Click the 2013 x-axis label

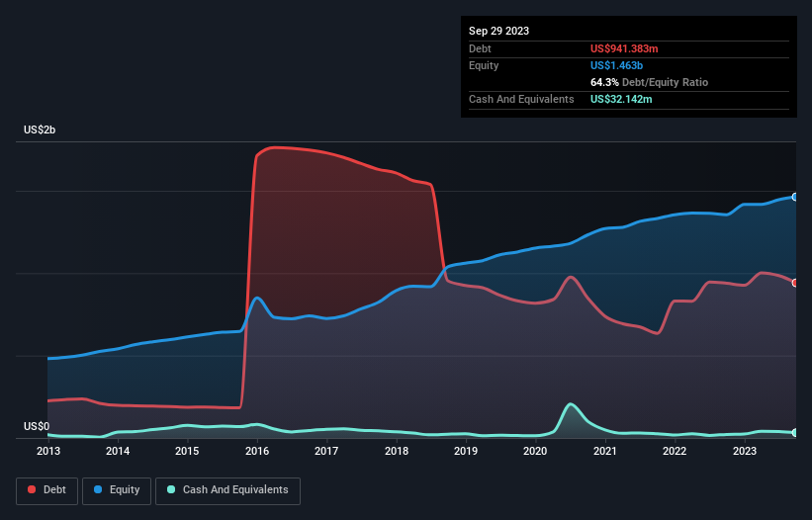[48, 451]
